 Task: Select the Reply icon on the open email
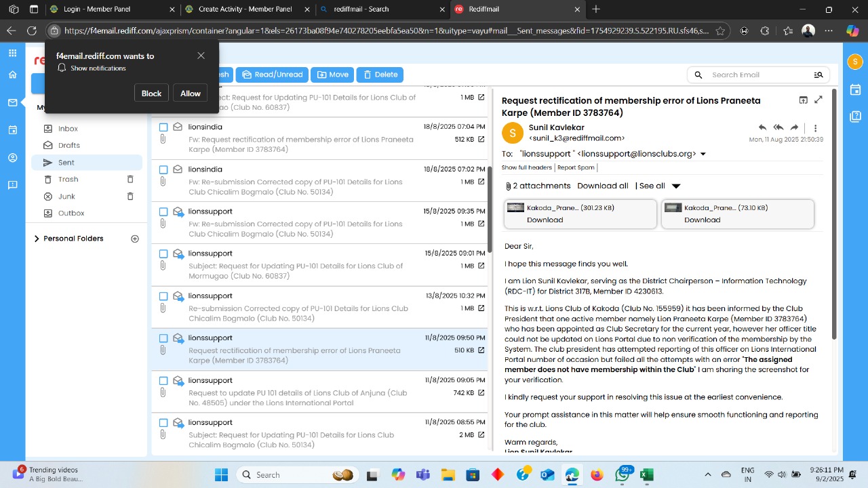(x=763, y=127)
